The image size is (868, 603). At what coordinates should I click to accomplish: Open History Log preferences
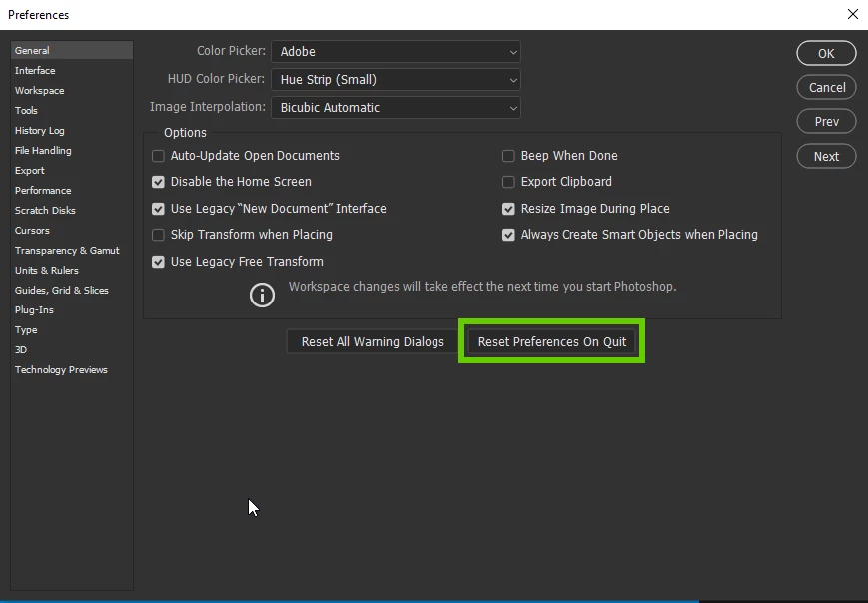click(71, 131)
